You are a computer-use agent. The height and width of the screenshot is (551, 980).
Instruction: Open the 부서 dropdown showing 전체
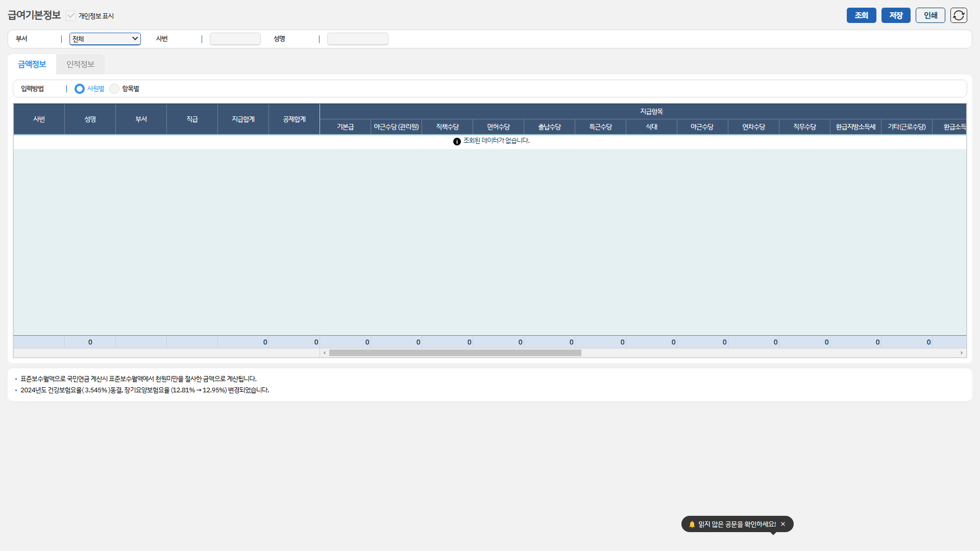105,39
